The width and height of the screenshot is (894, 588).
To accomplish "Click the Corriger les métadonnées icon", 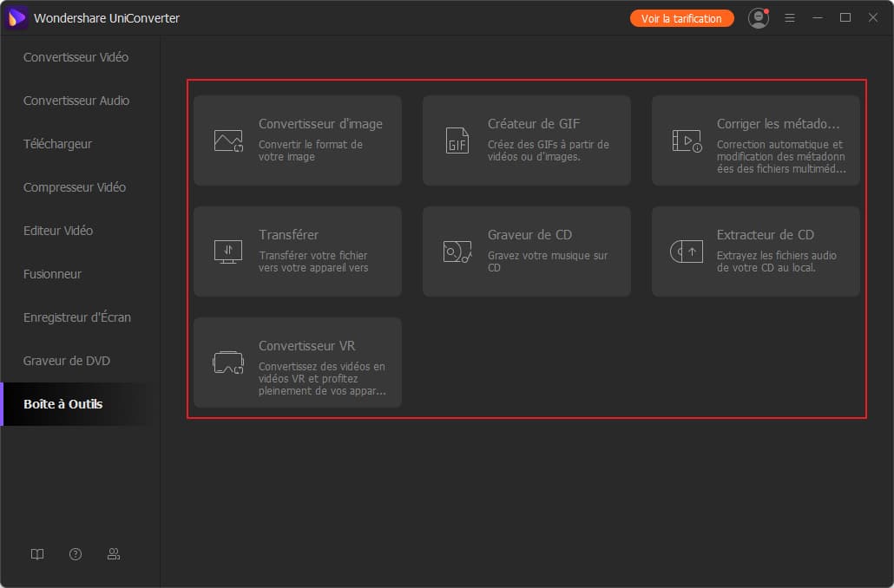I will pyautogui.click(x=687, y=140).
